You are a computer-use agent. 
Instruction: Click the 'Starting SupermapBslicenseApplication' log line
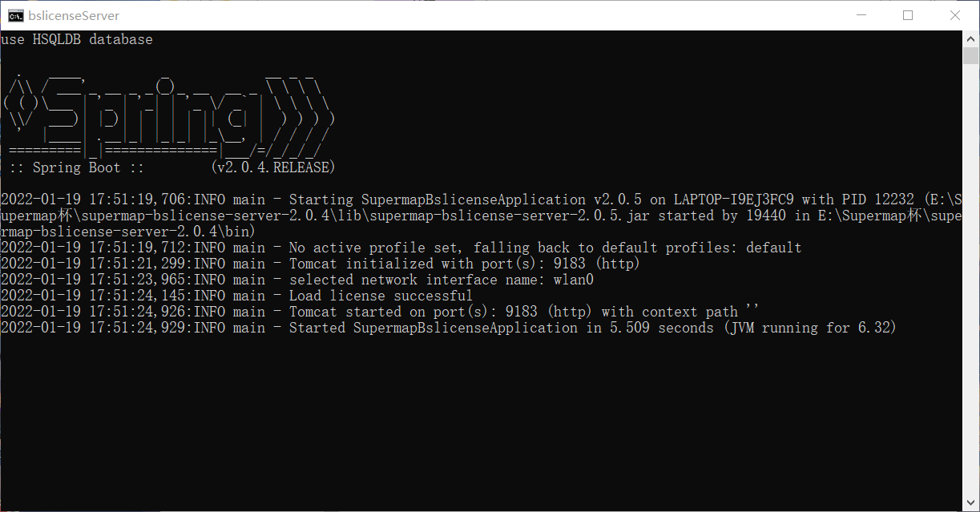[481, 216]
